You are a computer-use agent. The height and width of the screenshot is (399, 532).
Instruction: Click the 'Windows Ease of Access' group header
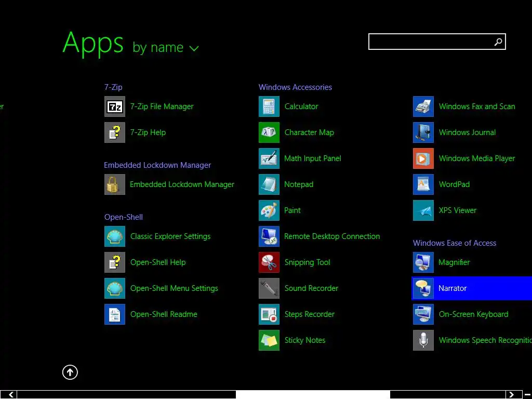(x=454, y=243)
